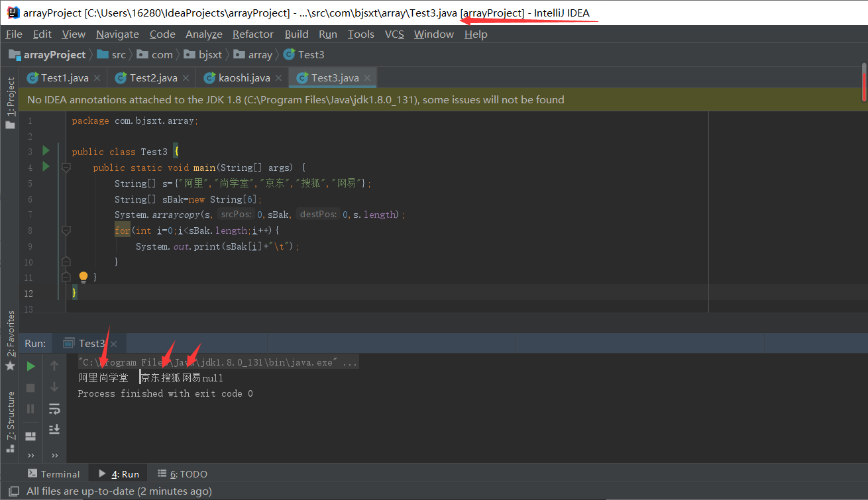Open the Analyze menu
Image resolution: width=868 pixels, height=500 pixels.
pos(204,34)
